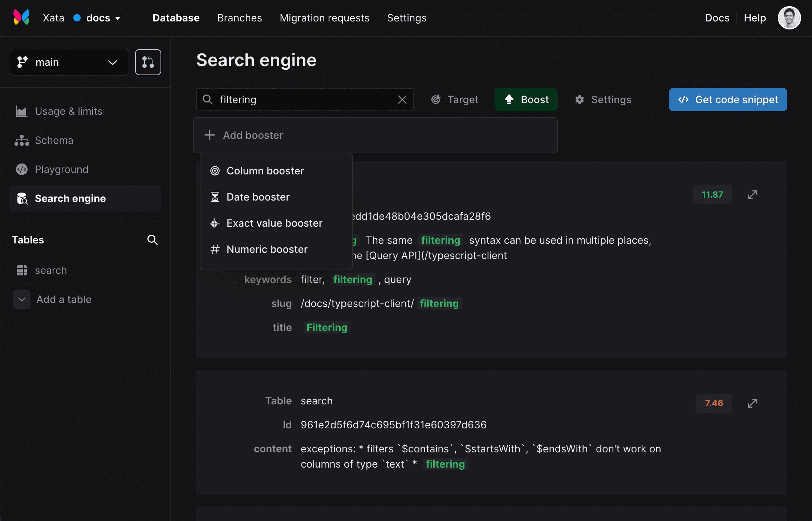Screen dimensions: 812x521
Task: Open Usage & limits page
Action: tap(85, 111)
